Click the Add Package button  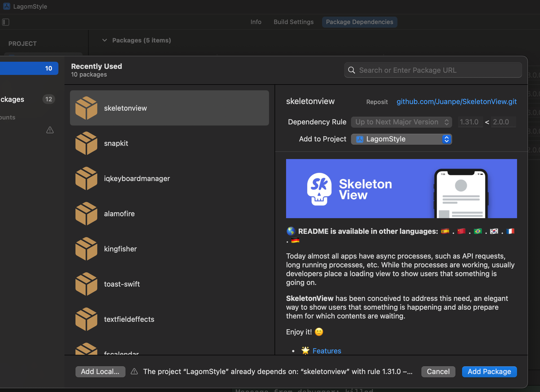pyautogui.click(x=489, y=371)
